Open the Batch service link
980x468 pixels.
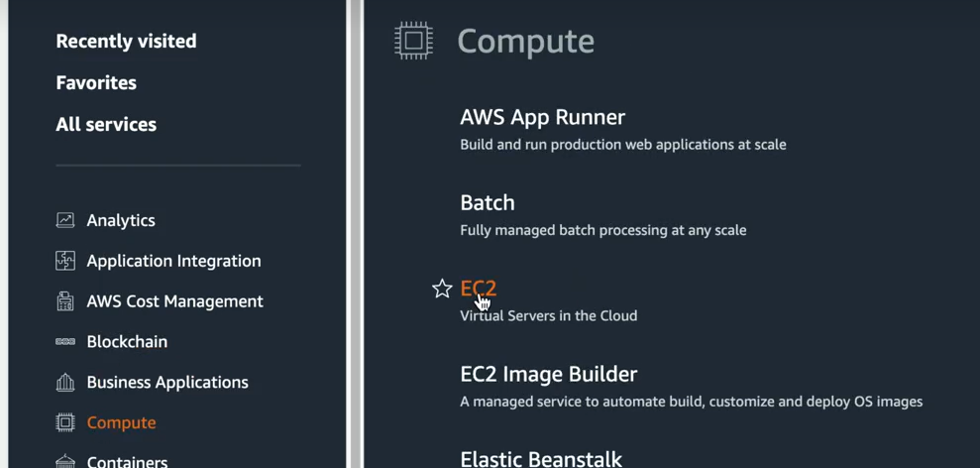tap(488, 202)
